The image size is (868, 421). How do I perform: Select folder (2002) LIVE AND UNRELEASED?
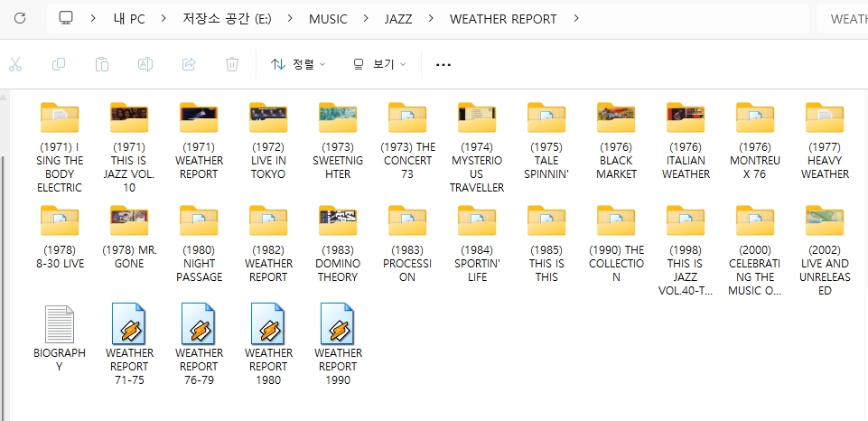pos(825,250)
